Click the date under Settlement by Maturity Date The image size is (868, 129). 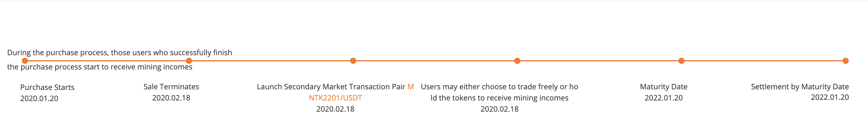[829, 97]
